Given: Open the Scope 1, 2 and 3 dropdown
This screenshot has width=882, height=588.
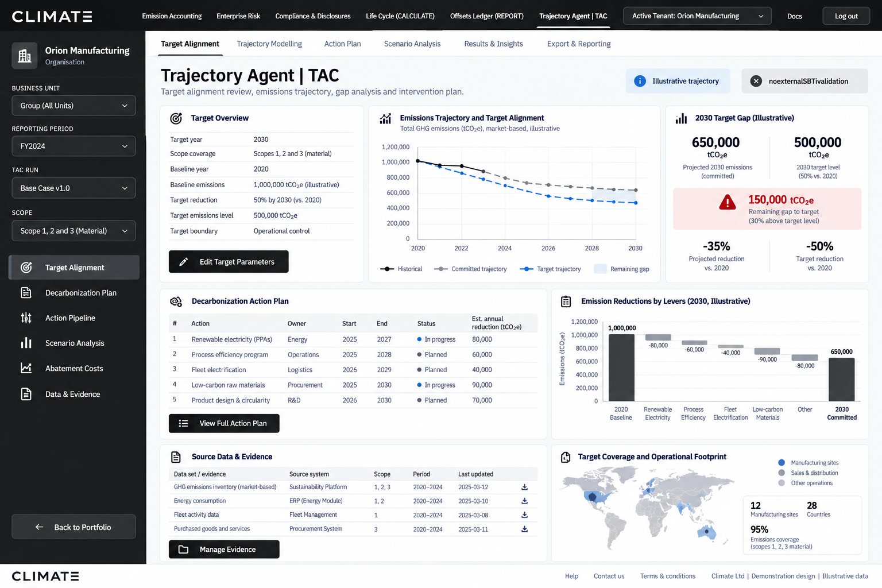Looking at the screenshot, I should tap(73, 231).
